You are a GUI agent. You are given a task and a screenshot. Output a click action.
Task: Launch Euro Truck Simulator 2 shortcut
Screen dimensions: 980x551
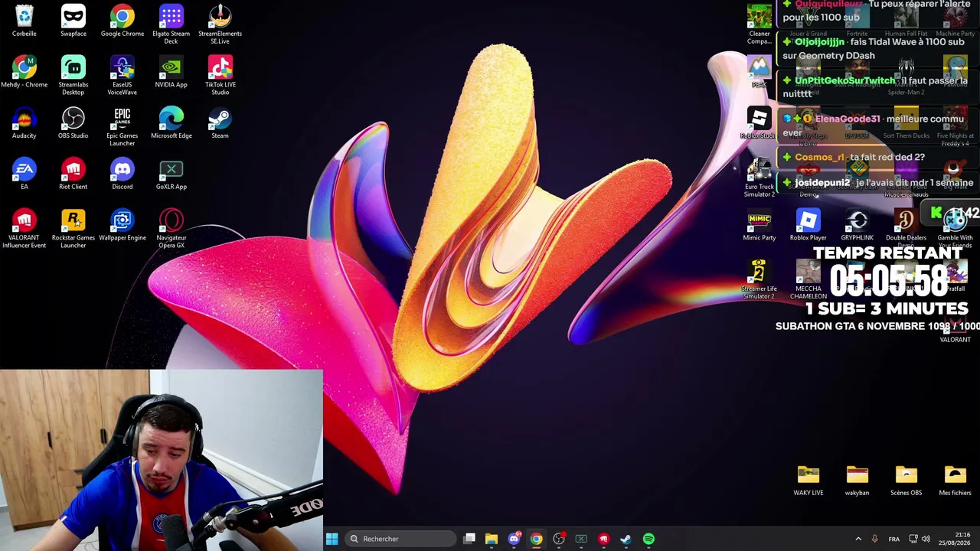759,178
